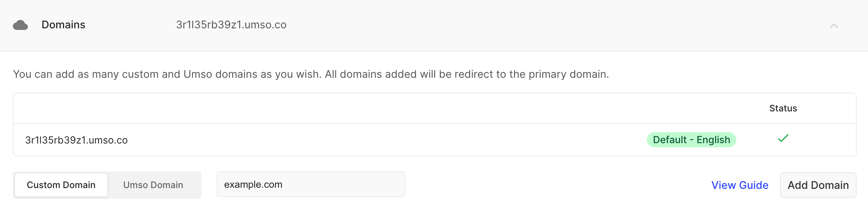Click the Default - English badge

691,140
